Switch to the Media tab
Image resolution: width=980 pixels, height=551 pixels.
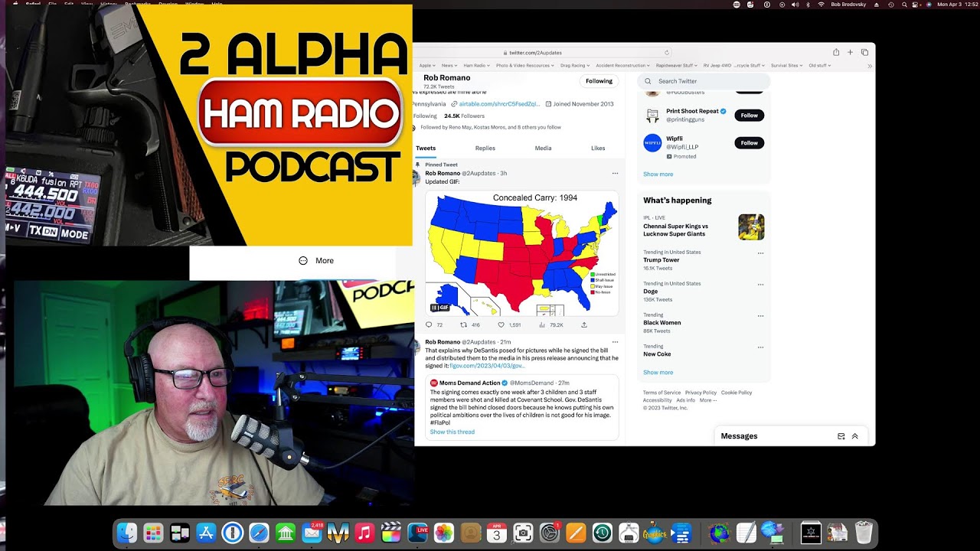(x=543, y=148)
